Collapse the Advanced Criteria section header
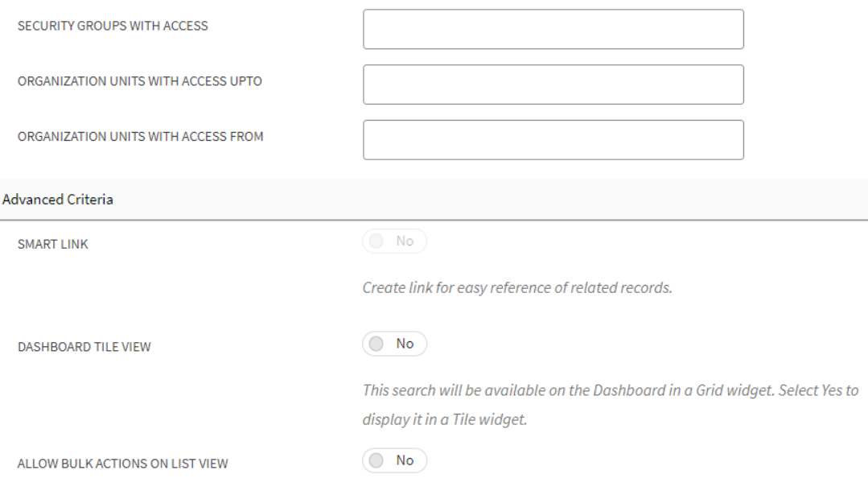 (58, 200)
